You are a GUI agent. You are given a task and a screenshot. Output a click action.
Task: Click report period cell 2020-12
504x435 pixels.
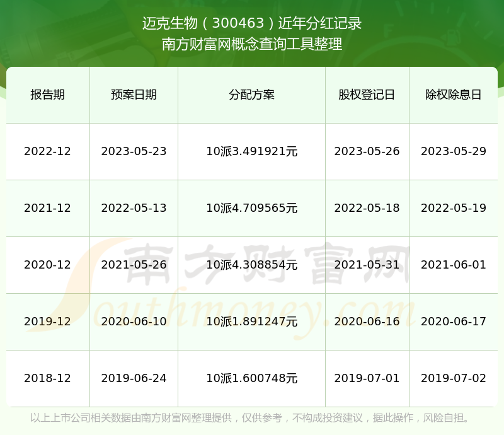[x=48, y=265]
